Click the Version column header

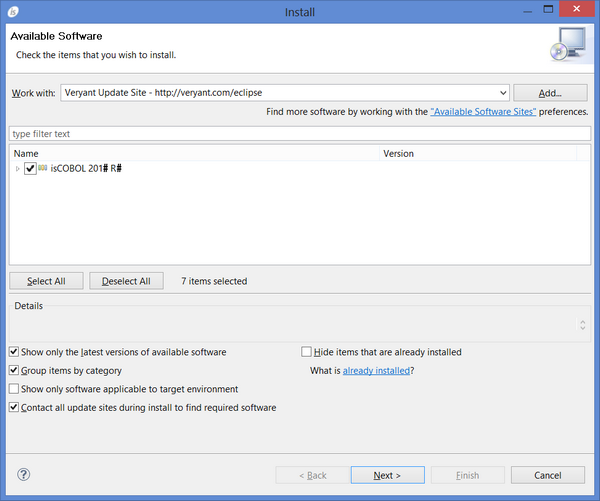pos(398,154)
